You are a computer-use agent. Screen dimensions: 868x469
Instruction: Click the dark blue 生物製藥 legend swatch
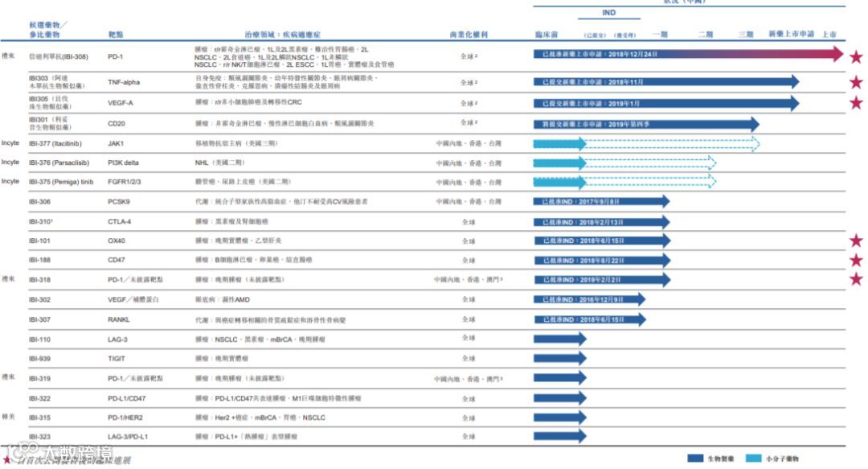[x=694, y=458]
